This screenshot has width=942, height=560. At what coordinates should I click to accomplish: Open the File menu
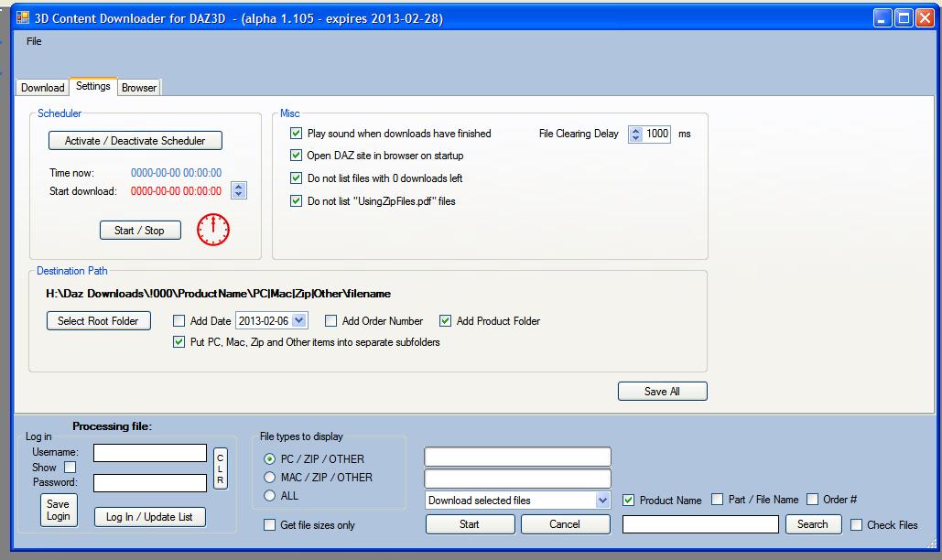[34, 41]
